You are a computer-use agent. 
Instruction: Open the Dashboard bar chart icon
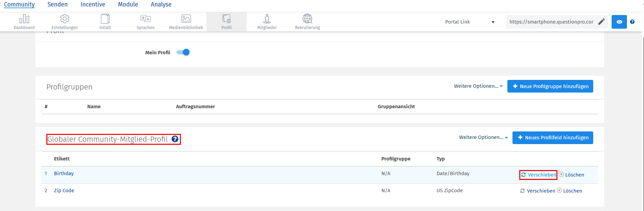coord(24,19)
